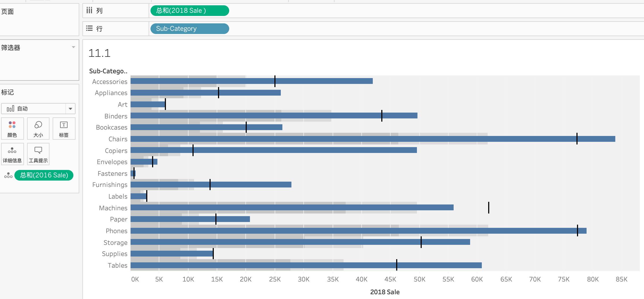Click the worksheet title 11.1
The width and height of the screenshot is (644, 299).
[x=99, y=53]
